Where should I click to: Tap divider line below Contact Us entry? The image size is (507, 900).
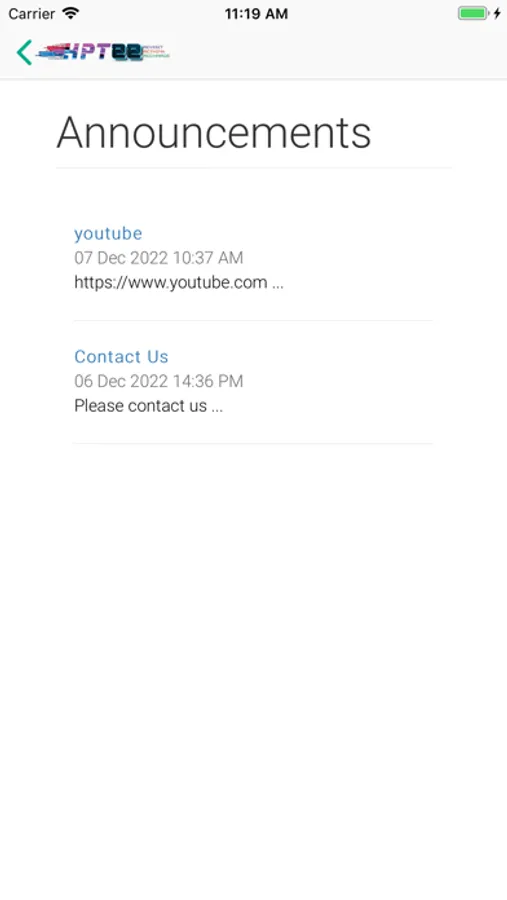(253, 443)
